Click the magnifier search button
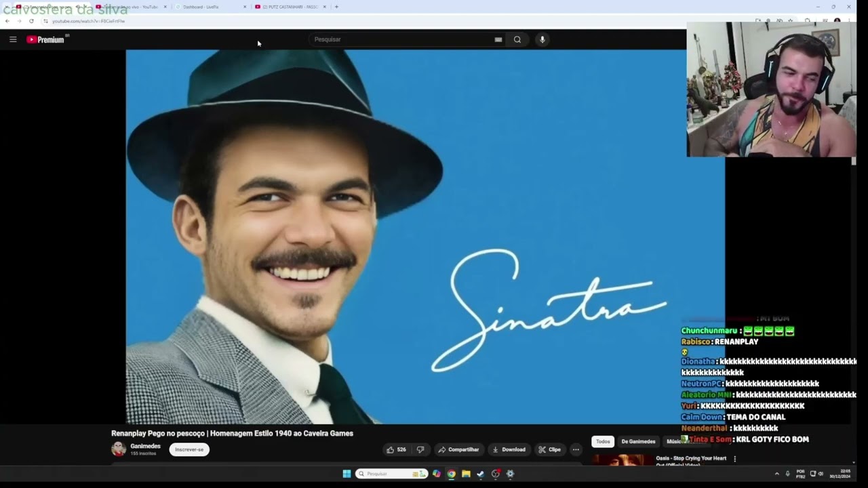 tap(517, 39)
